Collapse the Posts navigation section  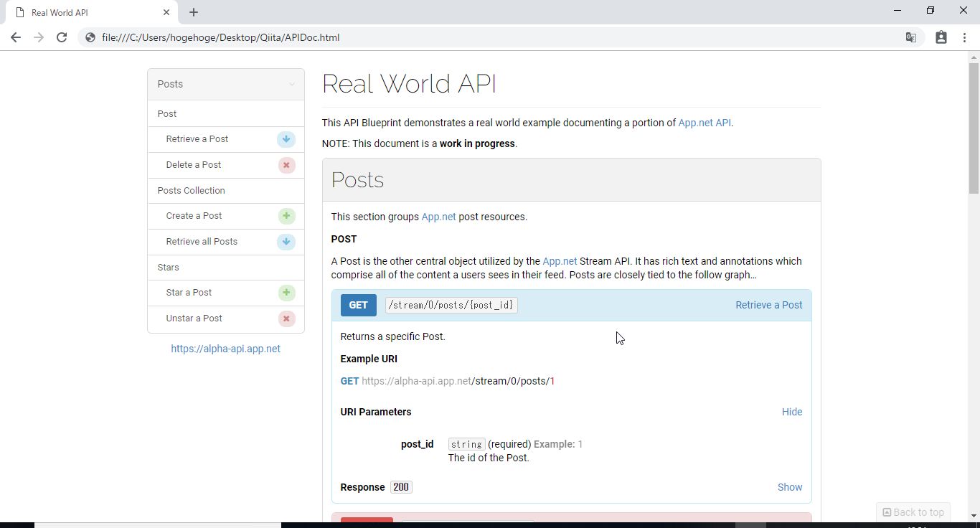(x=291, y=84)
